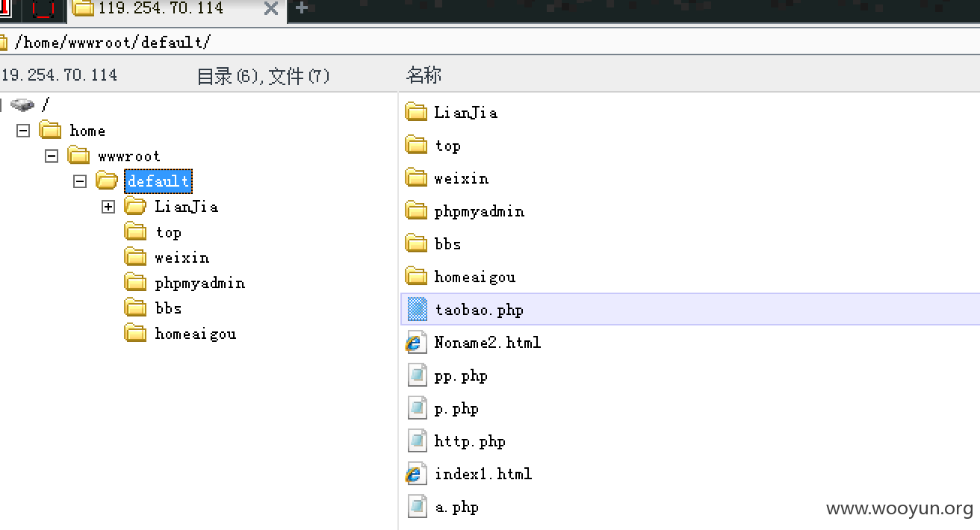Close the 119.254.70.114 tab
980x530 pixels.
[x=271, y=9]
